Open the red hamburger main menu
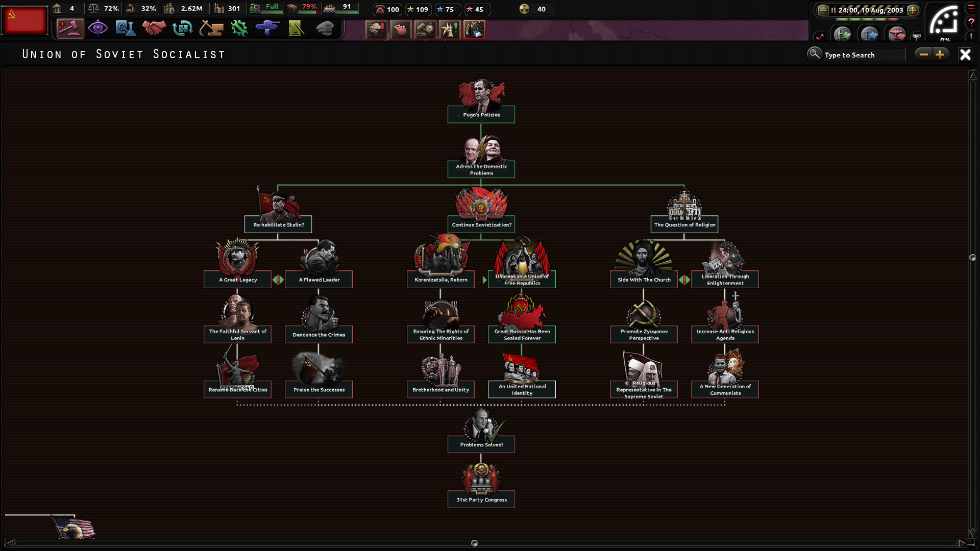 pos(971,8)
